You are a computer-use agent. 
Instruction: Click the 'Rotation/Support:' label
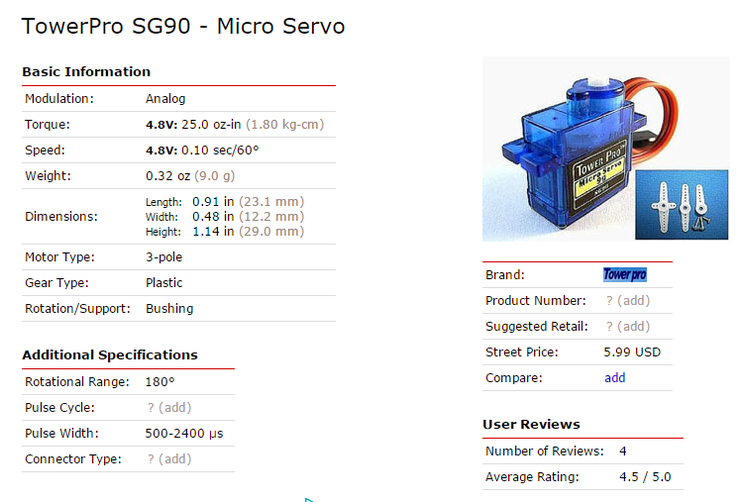(x=78, y=309)
